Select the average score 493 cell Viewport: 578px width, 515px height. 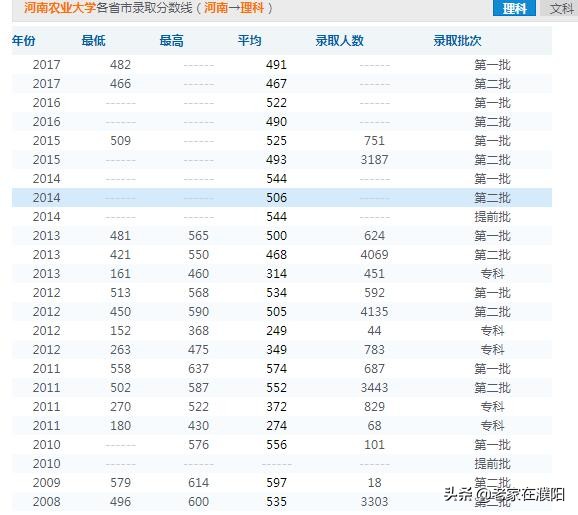276,160
